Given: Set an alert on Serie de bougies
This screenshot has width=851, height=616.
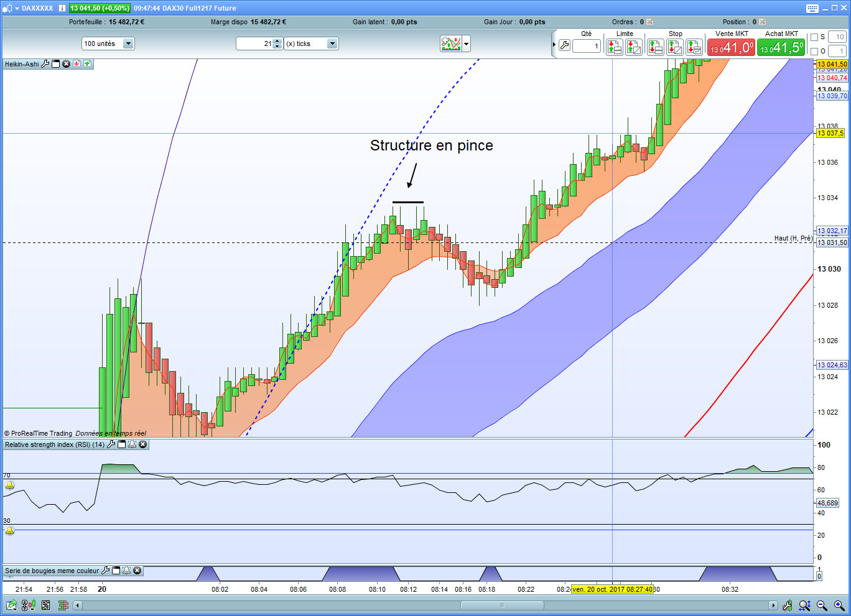Looking at the screenshot, I should coord(127,571).
